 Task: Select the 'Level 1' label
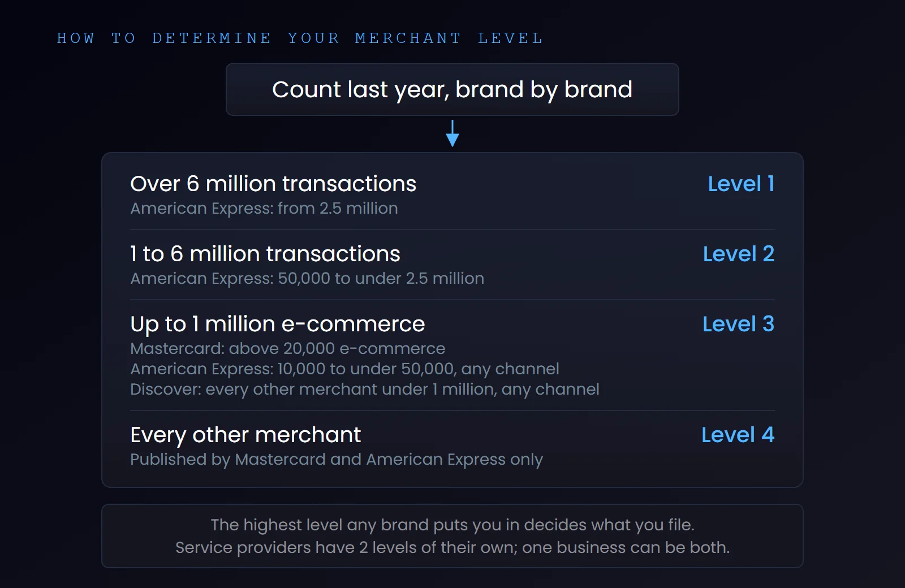[x=741, y=184]
